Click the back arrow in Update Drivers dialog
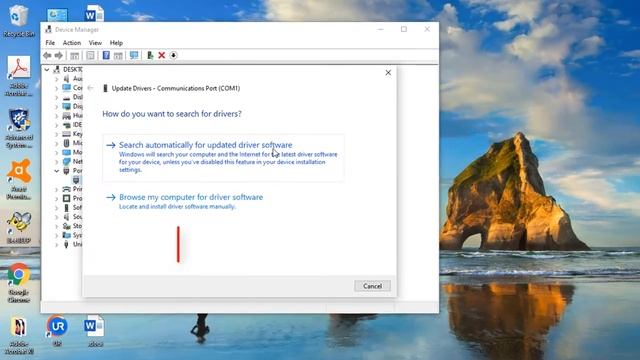 [90, 88]
